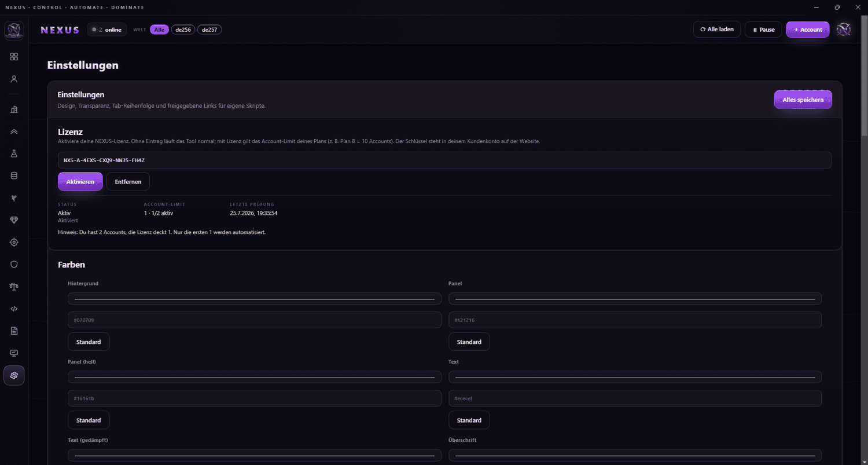Click the Lizenz section heading
The width and height of the screenshot is (868, 465).
71,132
